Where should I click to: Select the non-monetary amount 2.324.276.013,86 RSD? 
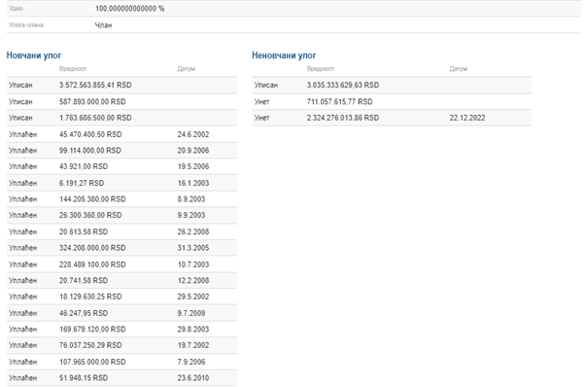(343, 118)
